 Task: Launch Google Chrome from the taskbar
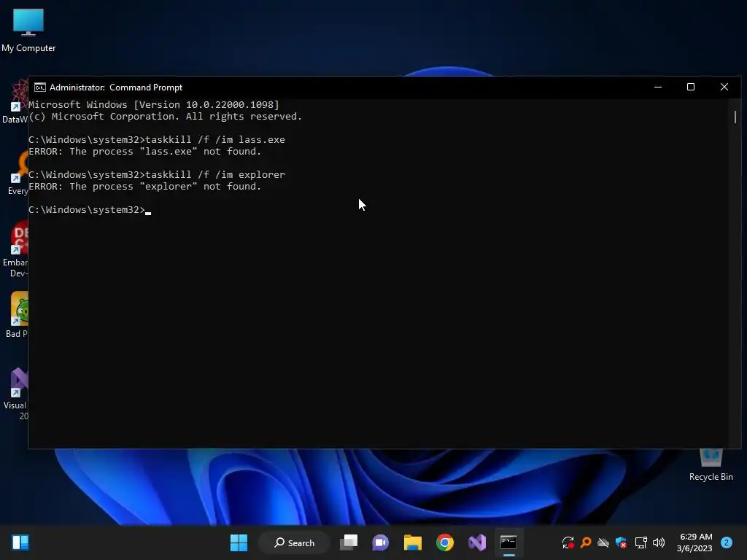pyautogui.click(x=445, y=542)
